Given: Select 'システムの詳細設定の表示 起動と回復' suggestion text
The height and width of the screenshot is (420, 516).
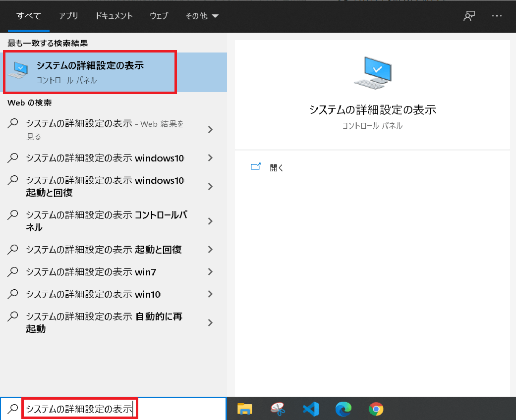Looking at the screenshot, I should pos(104,249).
